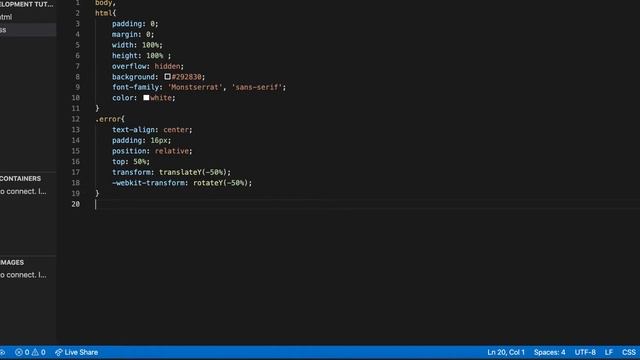Click line number 12 in gutter
Screen dimensions: 640x360
click(x=76, y=119)
